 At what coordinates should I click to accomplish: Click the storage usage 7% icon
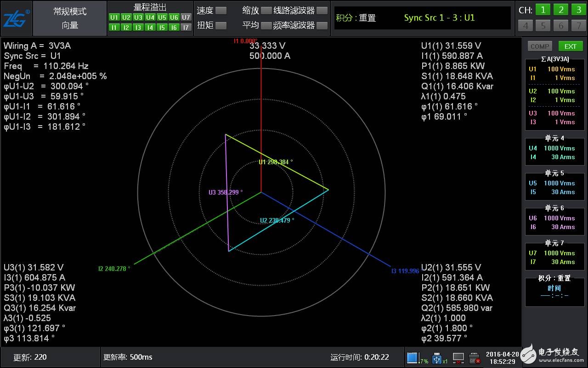(413, 357)
